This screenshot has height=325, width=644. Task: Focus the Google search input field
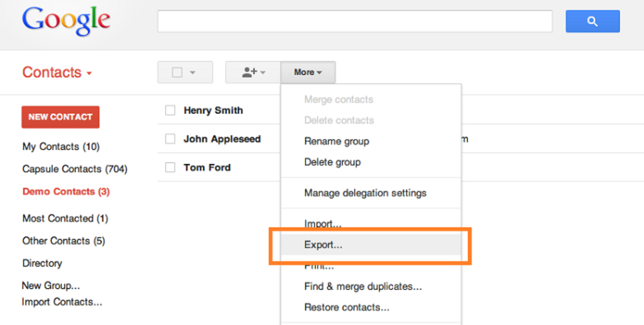355,21
